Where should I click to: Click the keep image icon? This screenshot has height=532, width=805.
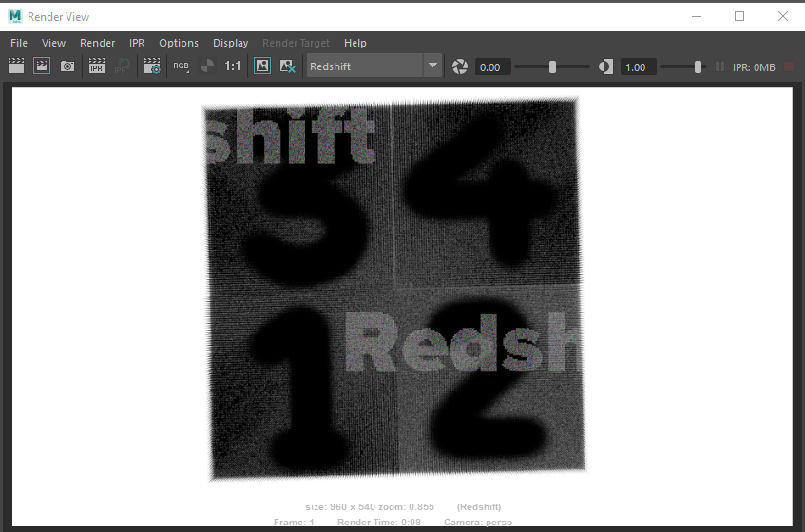click(262, 66)
